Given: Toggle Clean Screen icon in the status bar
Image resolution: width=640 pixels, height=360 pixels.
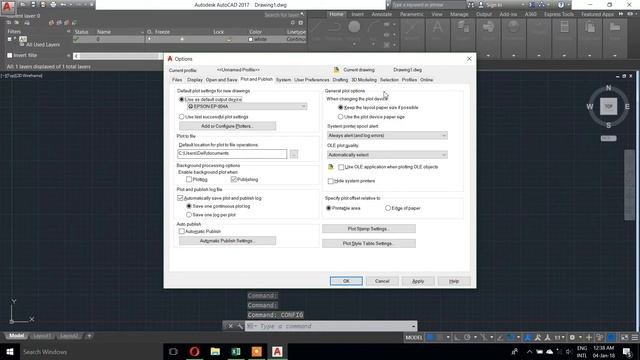Looking at the screenshot, I should pyautogui.click(x=624, y=338).
